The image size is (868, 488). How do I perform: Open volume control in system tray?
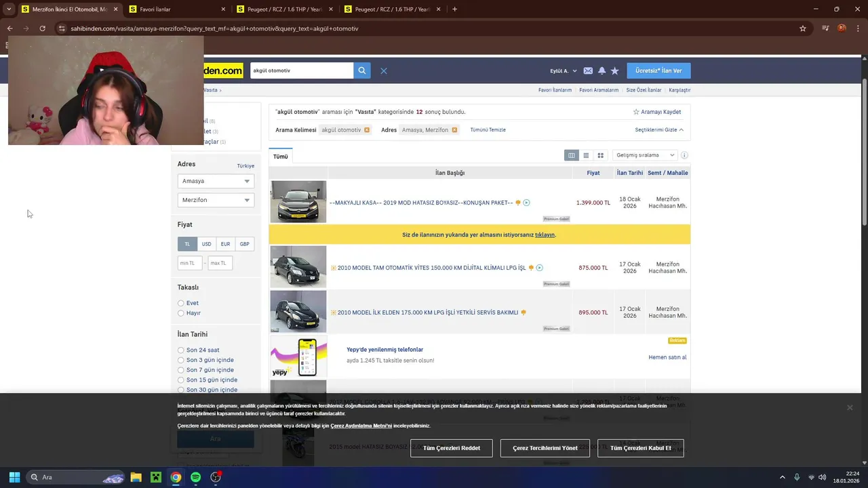pyautogui.click(x=822, y=477)
